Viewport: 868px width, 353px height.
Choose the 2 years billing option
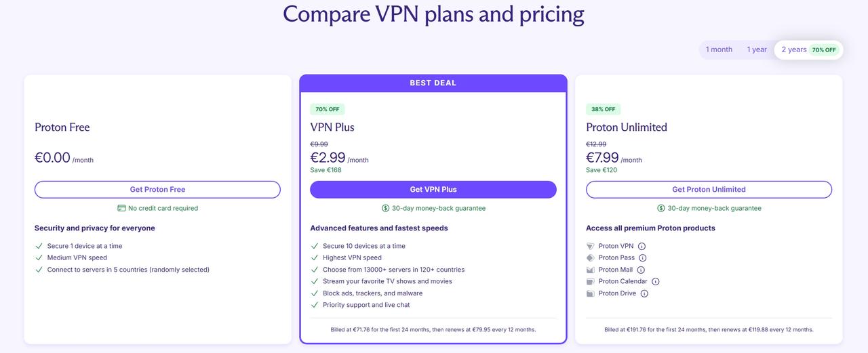pos(794,49)
